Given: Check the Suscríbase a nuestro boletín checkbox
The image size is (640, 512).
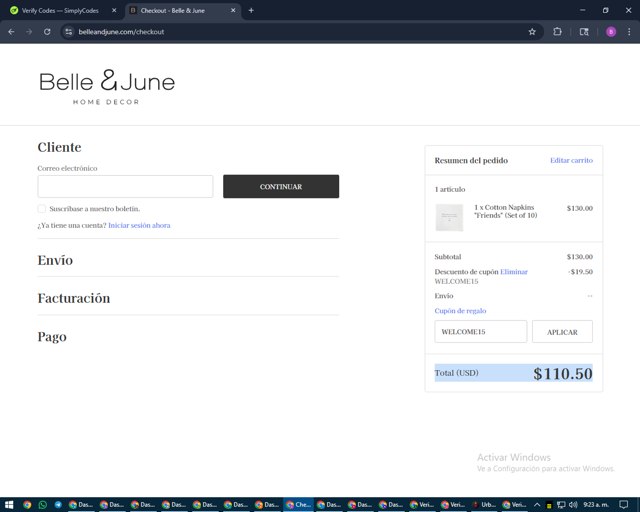Looking at the screenshot, I should coord(42,209).
